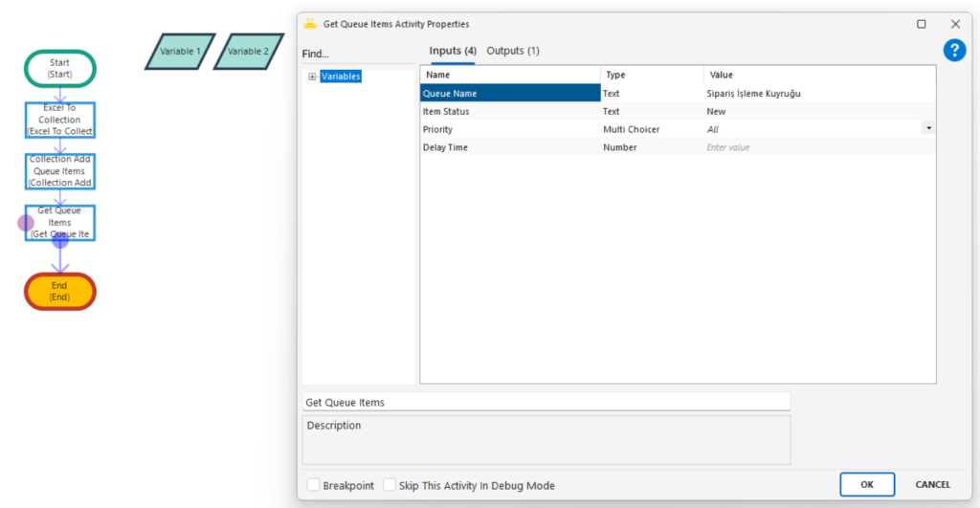The width and height of the screenshot is (980, 508).
Task: Select the Variable 2 shape
Action: click(x=248, y=52)
